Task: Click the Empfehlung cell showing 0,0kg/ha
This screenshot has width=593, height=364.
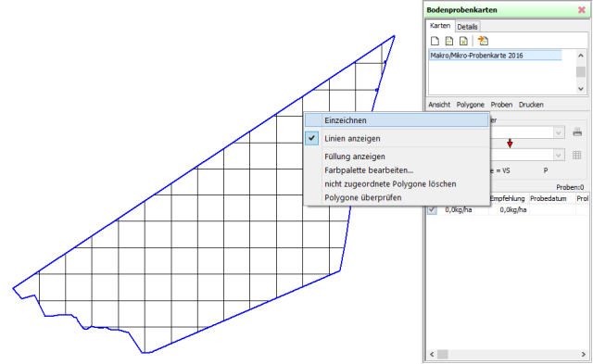Action: coord(509,209)
